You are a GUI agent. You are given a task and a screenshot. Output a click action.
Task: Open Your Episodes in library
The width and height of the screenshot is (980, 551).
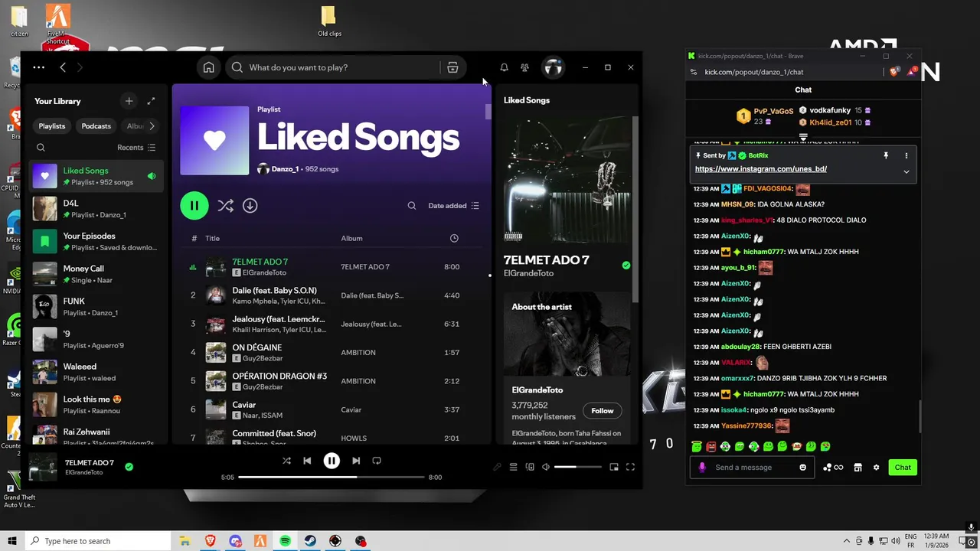tap(96, 242)
